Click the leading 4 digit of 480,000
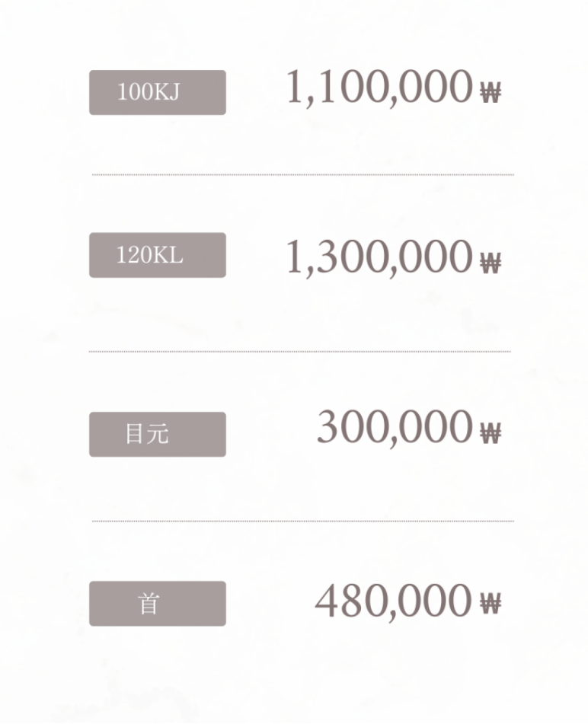 click(x=326, y=601)
